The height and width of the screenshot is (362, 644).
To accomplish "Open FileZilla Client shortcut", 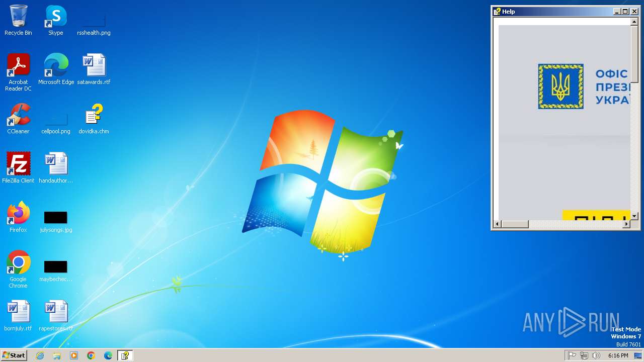I will 18,167.
